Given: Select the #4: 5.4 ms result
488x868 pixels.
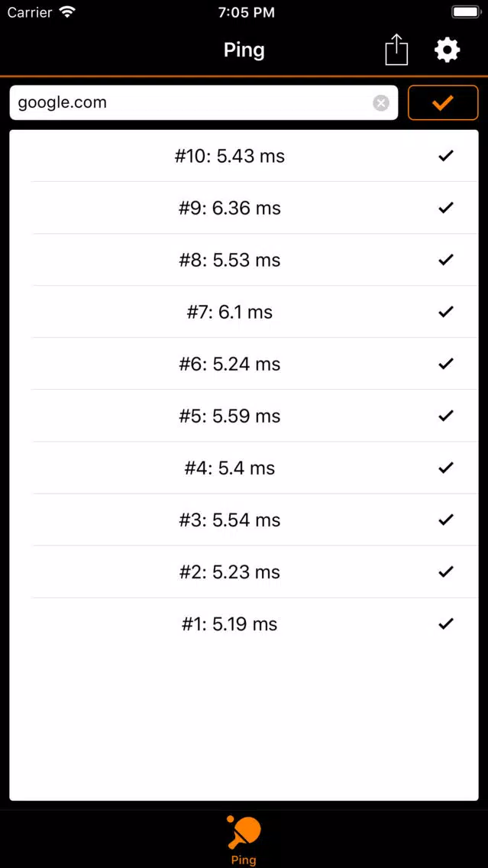Looking at the screenshot, I should [x=244, y=468].
